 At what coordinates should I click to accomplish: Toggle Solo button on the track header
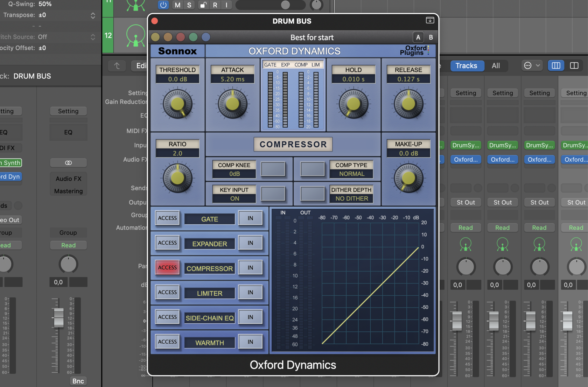pos(189,5)
